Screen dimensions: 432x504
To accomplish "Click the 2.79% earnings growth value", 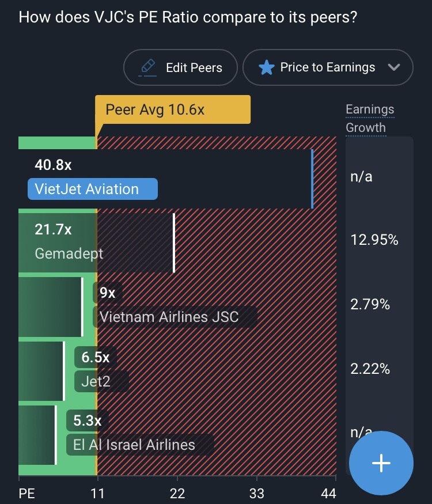I will click(370, 304).
